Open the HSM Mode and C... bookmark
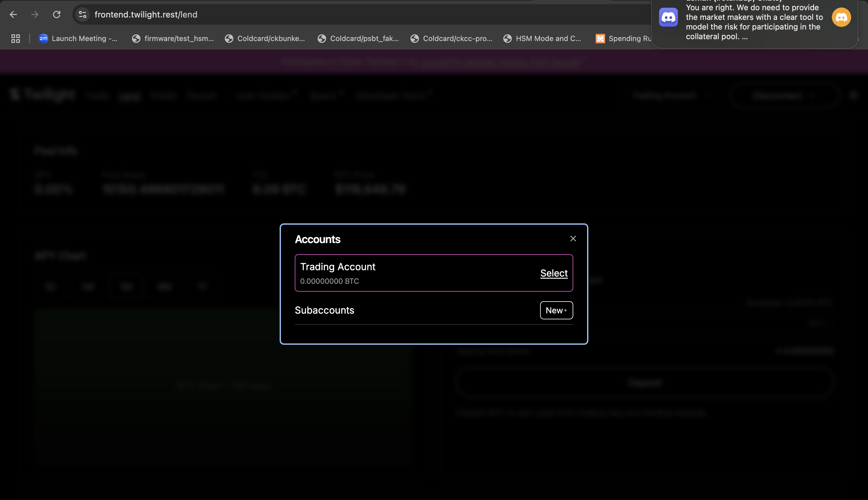 [542, 39]
